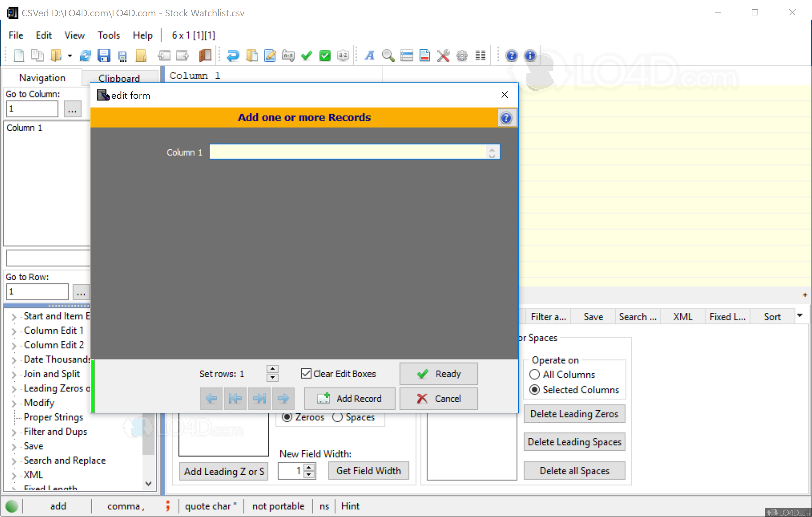Expand the Column Edit 1 tree section
812x517 pixels.
[x=13, y=330]
